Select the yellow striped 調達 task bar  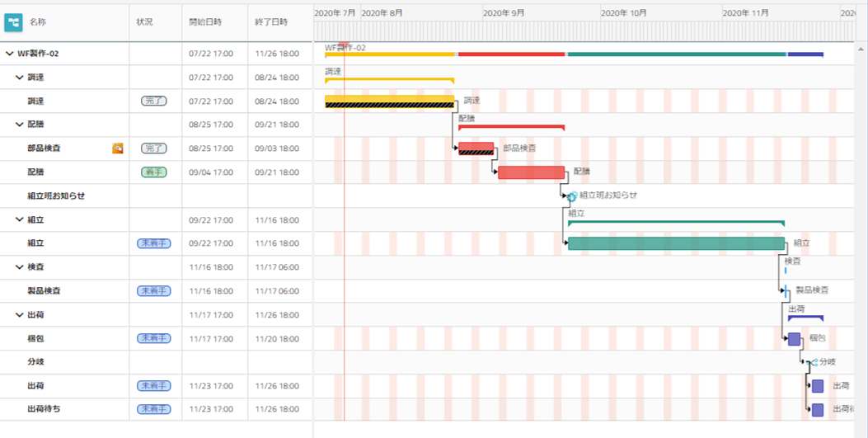coord(389,101)
